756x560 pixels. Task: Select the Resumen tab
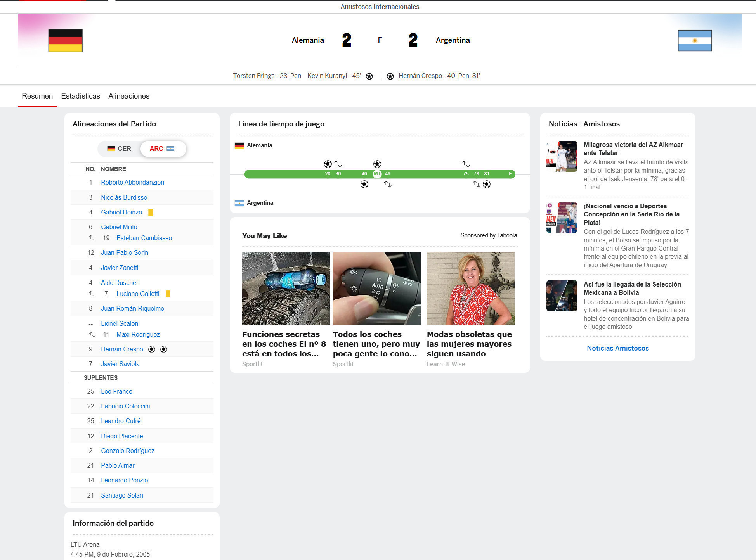pos(37,96)
